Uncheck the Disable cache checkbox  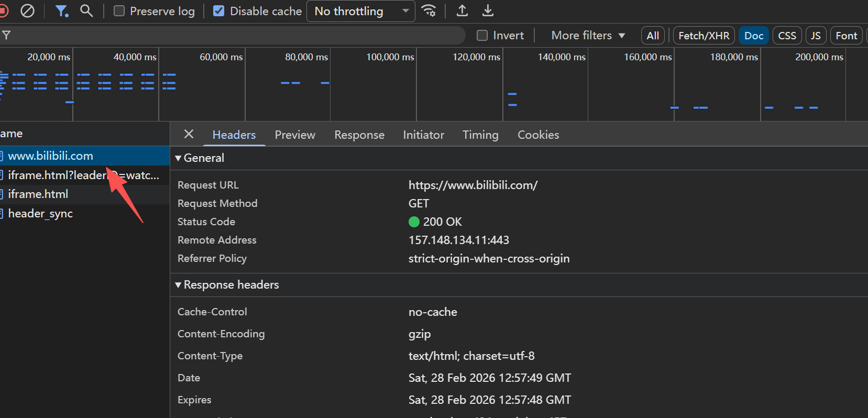[x=219, y=11]
